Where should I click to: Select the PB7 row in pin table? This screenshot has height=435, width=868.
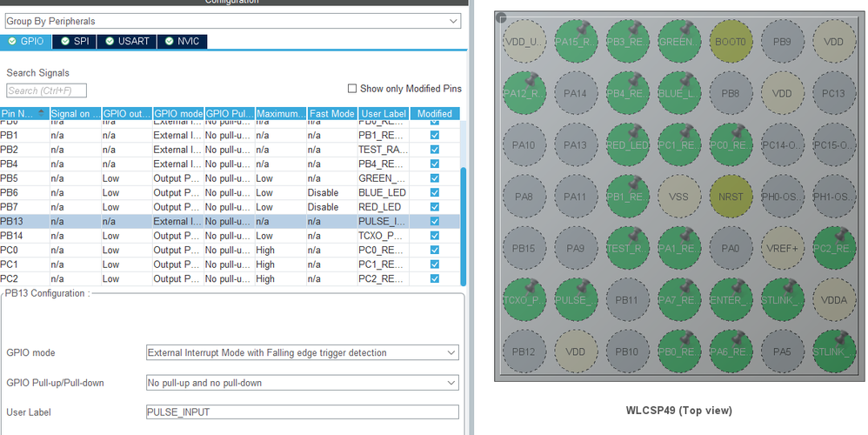point(230,207)
